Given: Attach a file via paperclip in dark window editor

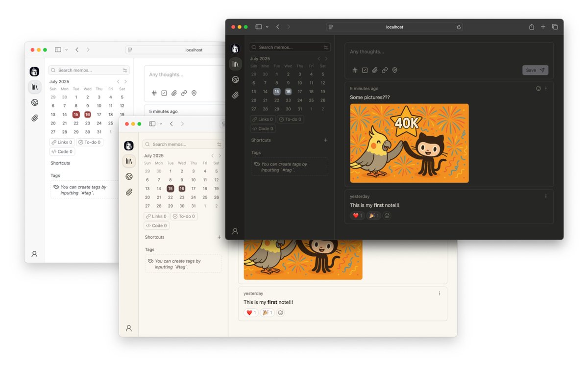Looking at the screenshot, I should tap(375, 70).
